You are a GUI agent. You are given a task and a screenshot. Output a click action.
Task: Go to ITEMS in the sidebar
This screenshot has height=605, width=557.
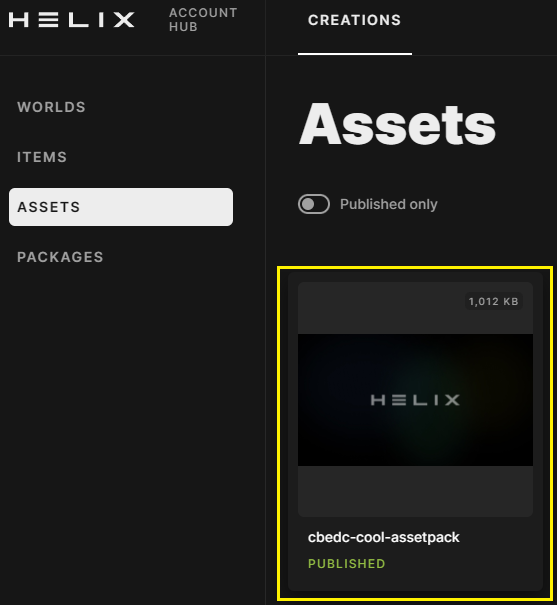coord(42,157)
